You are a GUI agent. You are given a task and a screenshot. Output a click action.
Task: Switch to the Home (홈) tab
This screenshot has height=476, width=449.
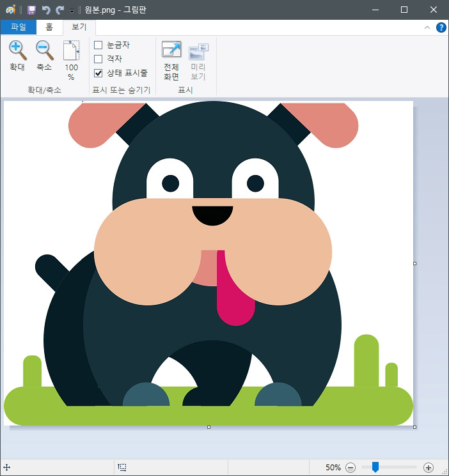[49, 27]
